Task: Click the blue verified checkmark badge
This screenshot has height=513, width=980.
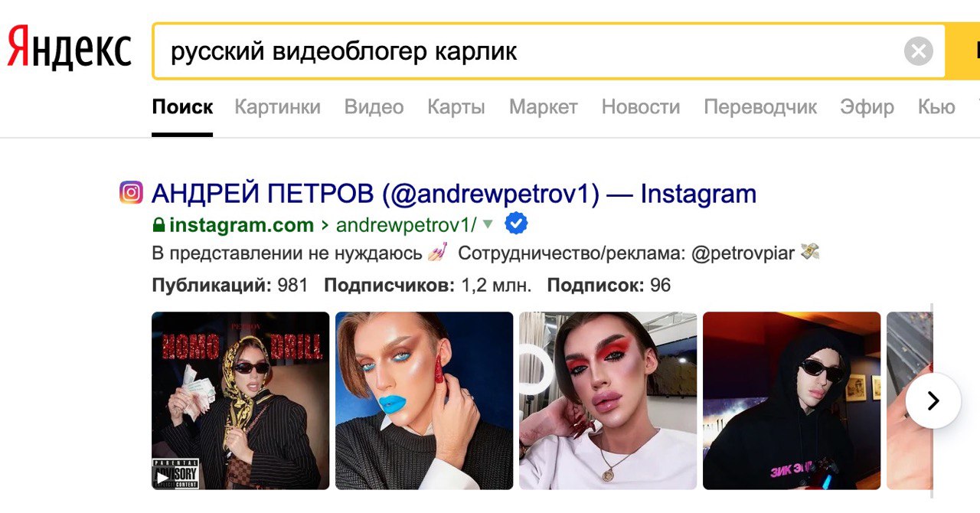Action: pos(516,224)
